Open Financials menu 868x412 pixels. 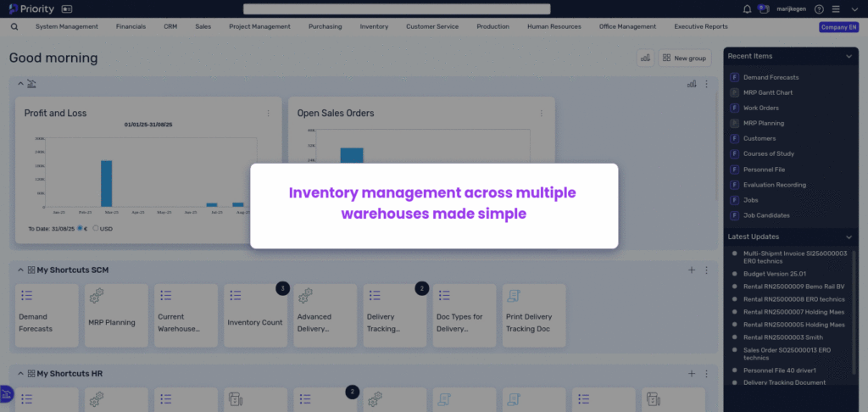tap(131, 26)
